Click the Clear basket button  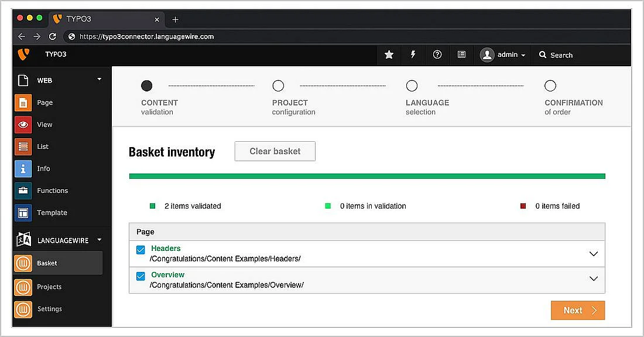click(x=275, y=151)
